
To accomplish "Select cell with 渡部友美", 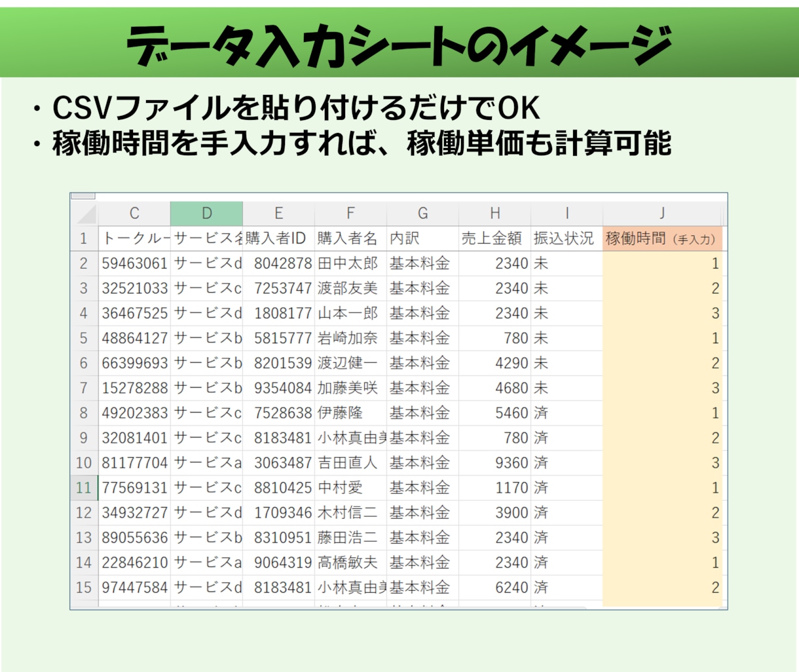I will click(x=350, y=288).
